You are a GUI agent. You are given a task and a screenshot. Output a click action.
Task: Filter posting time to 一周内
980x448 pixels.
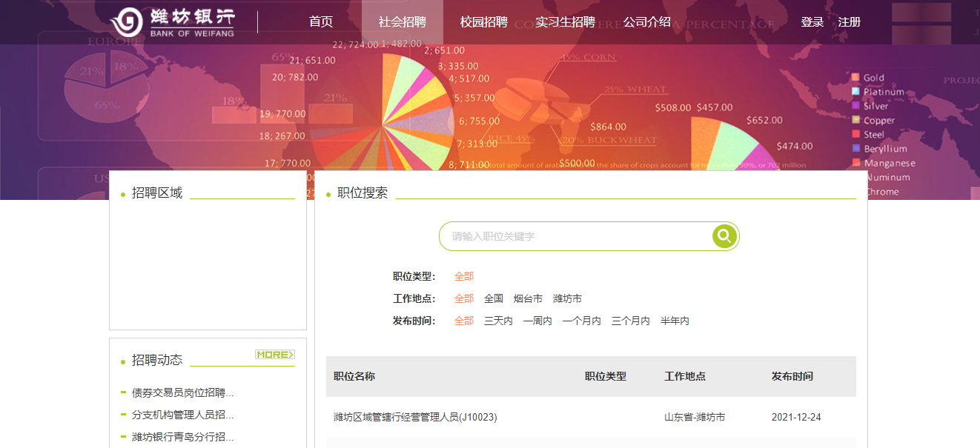pyautogui.click(x=537, y=321)
